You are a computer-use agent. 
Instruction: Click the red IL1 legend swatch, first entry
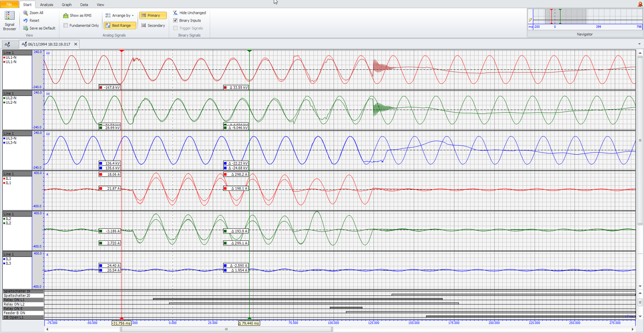5,179
